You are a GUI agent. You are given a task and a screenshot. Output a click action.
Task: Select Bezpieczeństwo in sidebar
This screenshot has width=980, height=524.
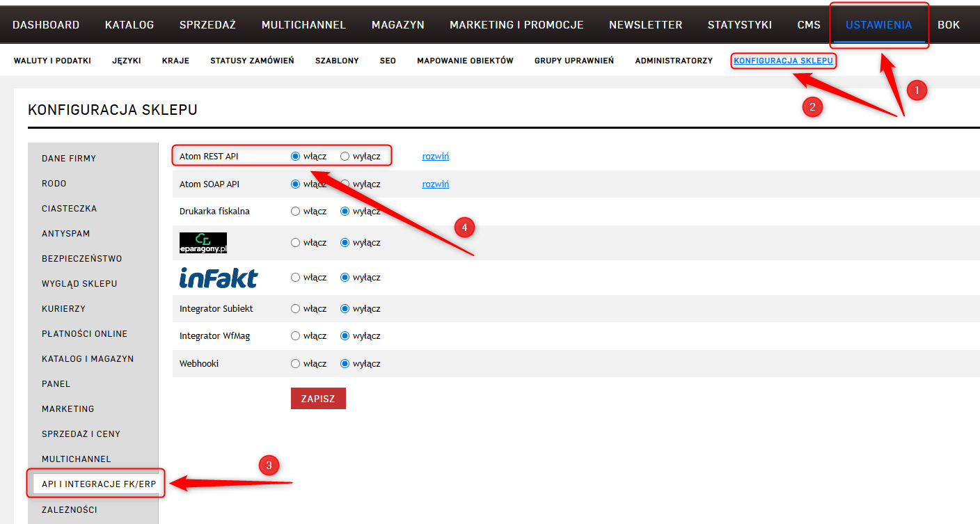82,259
